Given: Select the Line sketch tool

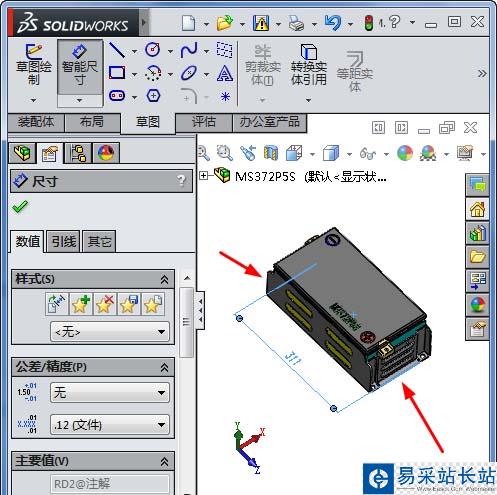Looking at the screenshot, I should [117, 50].
